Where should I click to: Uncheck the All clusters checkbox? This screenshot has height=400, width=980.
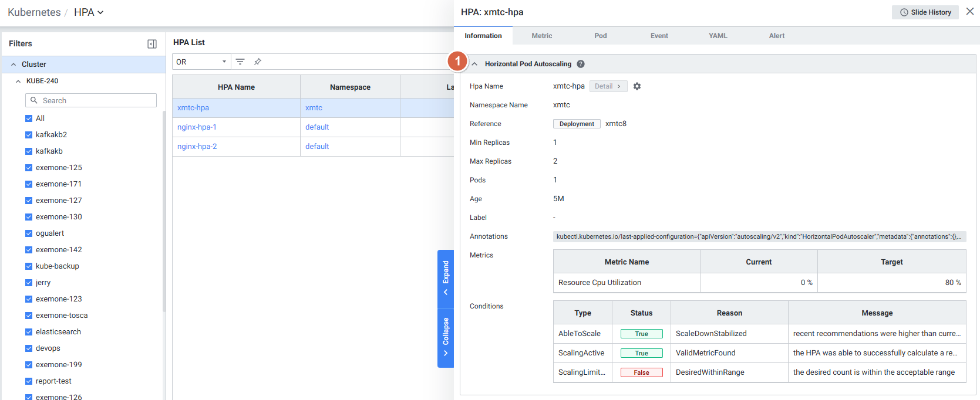click(x=29, y=118)
